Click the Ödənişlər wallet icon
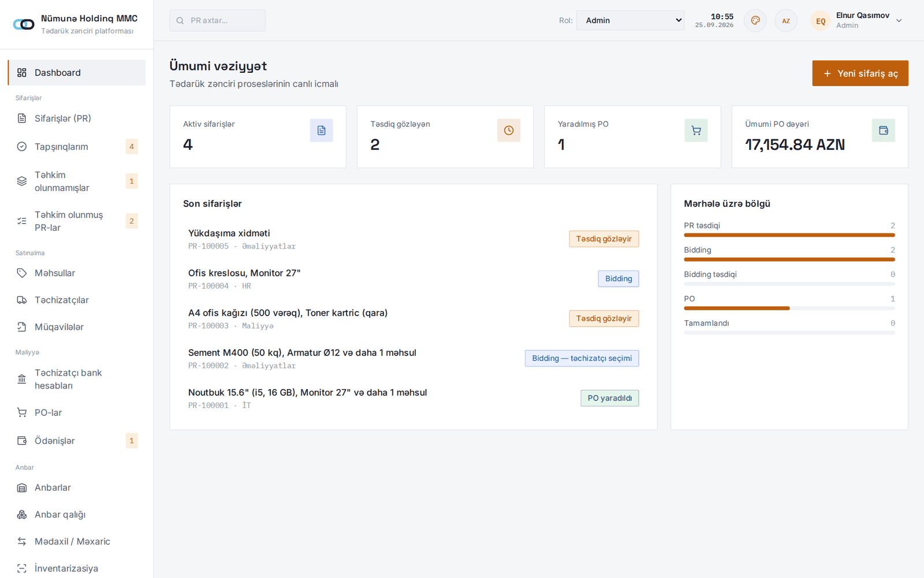 pos(22,441)
